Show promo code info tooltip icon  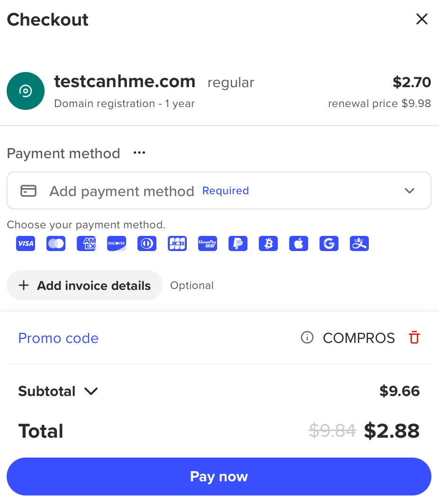pos(307,338)
